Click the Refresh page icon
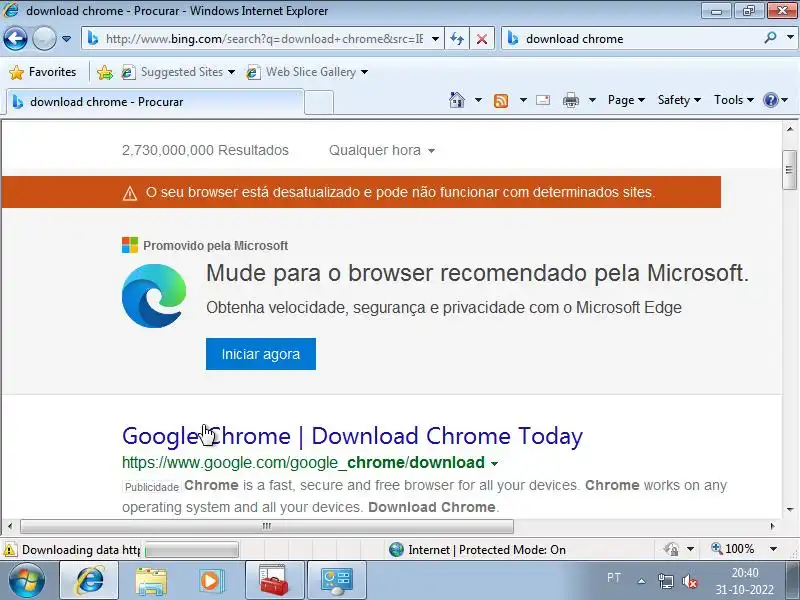Screen dimensions: 800x600 [457, 39]
